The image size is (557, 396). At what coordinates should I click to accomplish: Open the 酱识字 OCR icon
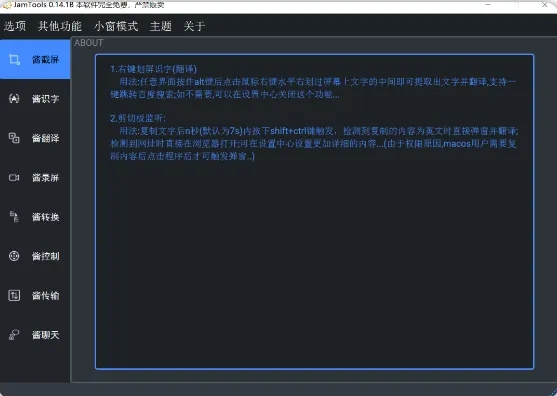click(14, 99)
